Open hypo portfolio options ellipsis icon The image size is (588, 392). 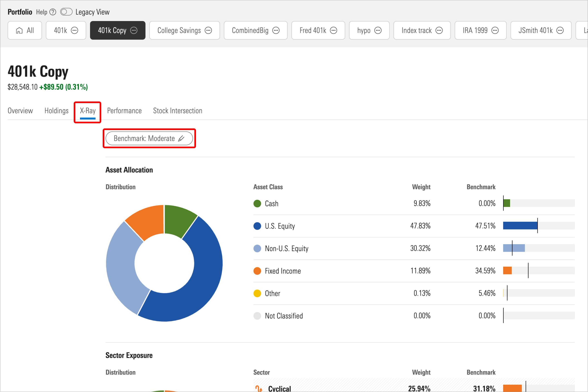click(378, 30)
